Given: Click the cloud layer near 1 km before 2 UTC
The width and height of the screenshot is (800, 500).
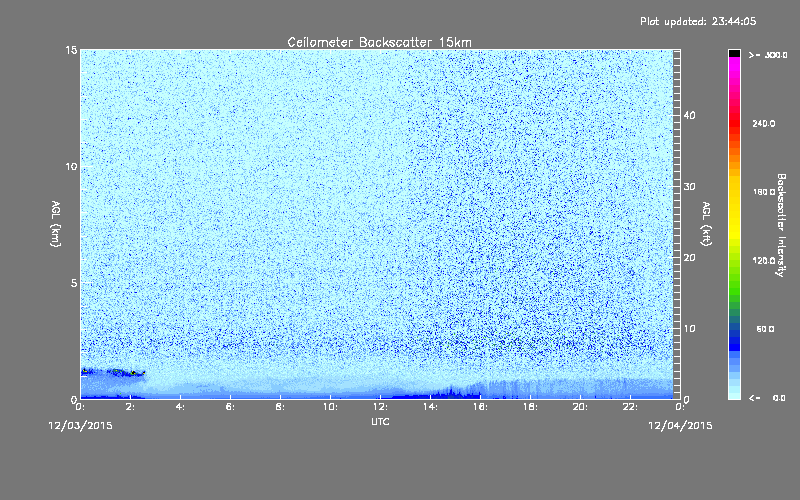Looking at the screenshot, I should click(113, 372).
